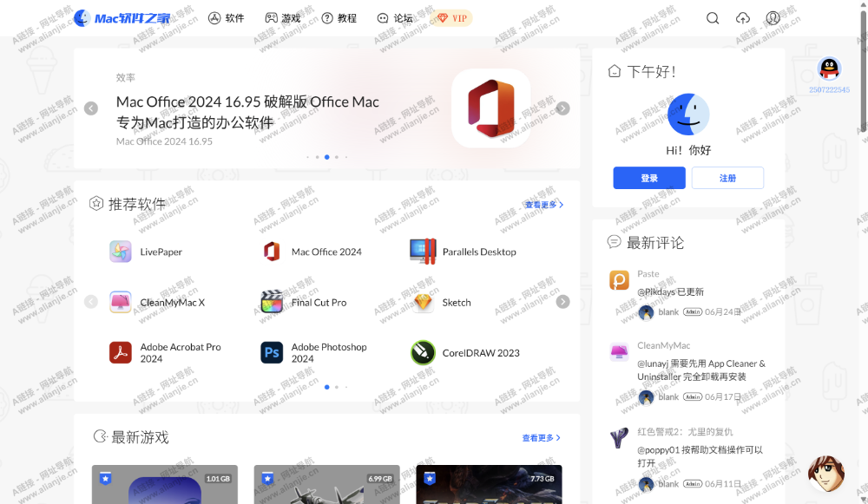Click the Adobe Acrobat Pro 2024 icon
Viewport: 868px width, 504px height.
pos(120,352)
